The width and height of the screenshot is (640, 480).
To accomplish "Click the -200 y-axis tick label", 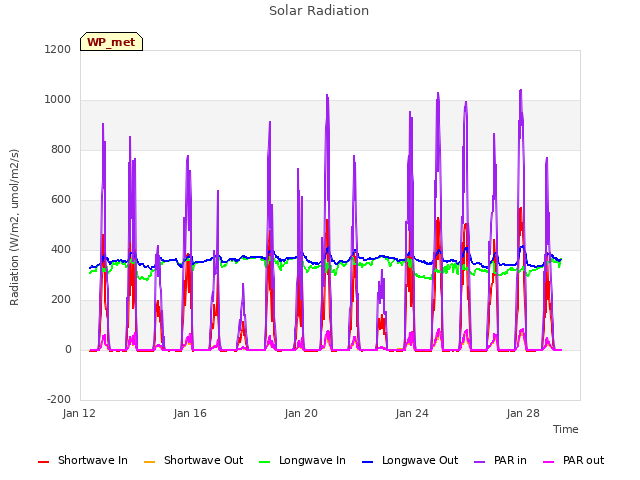I will pos(59,399).
